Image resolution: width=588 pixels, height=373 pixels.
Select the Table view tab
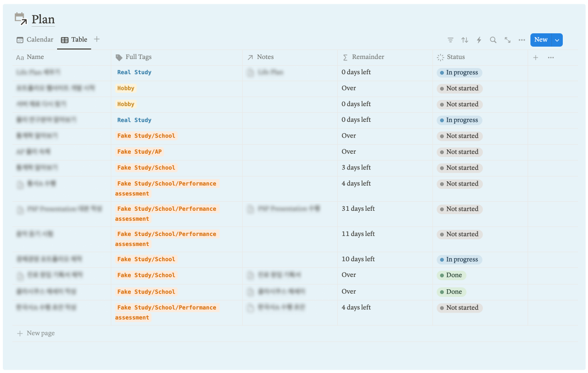coord(74,39)
